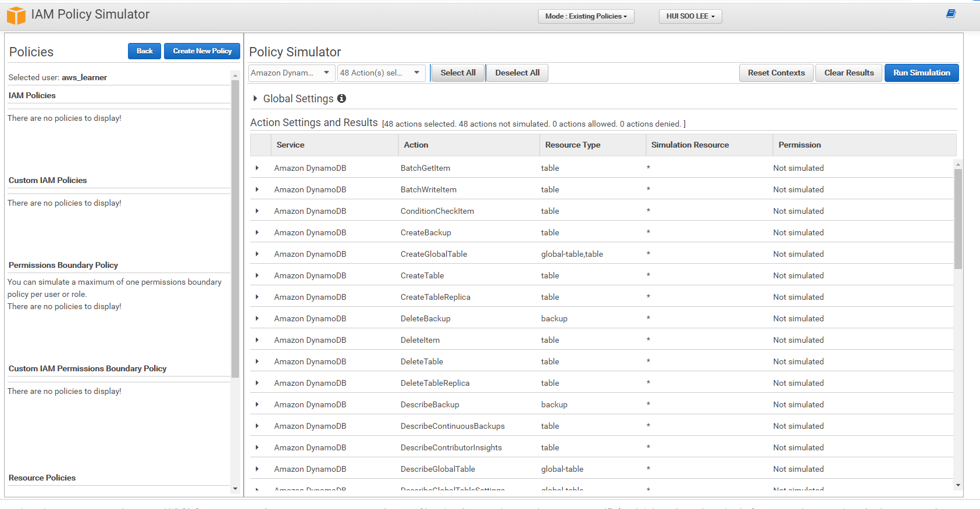Image resolution: width=980 pixels, height=509 pixels.
Task: Select the BatchGetItem action text
Action: [425, 168]
